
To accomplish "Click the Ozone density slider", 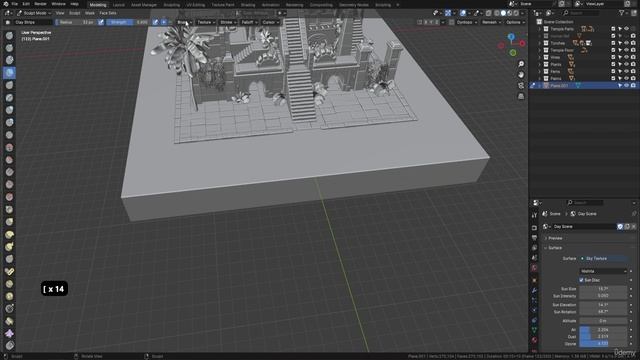I will (x=603, y=344).
